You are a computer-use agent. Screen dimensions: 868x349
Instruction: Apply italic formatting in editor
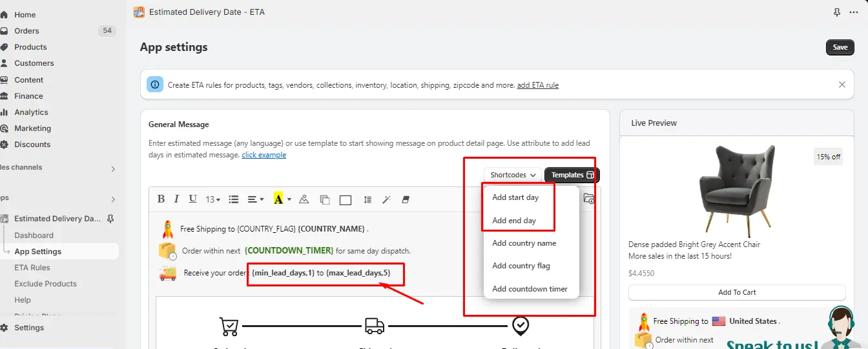pos(178,199)
